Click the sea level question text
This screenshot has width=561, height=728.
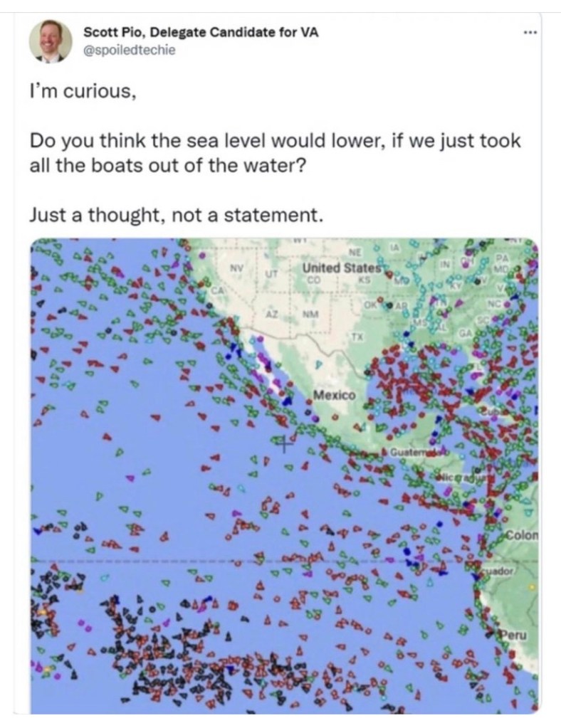[275, 152]
